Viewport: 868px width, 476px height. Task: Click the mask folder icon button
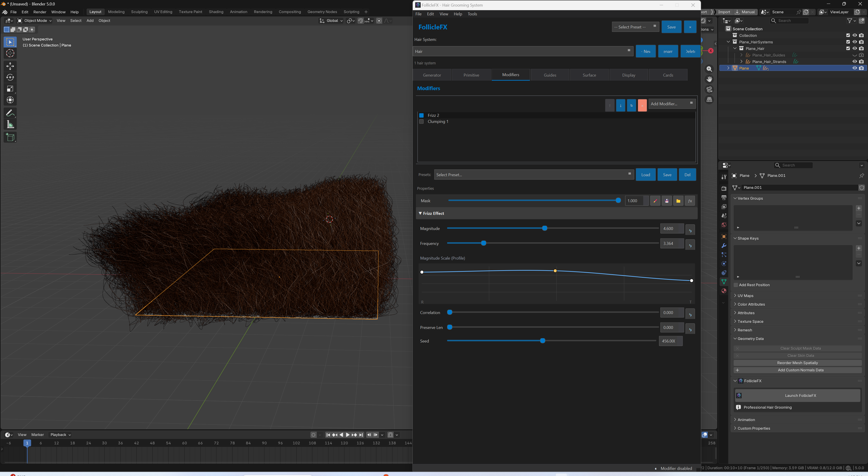(678, 201)
